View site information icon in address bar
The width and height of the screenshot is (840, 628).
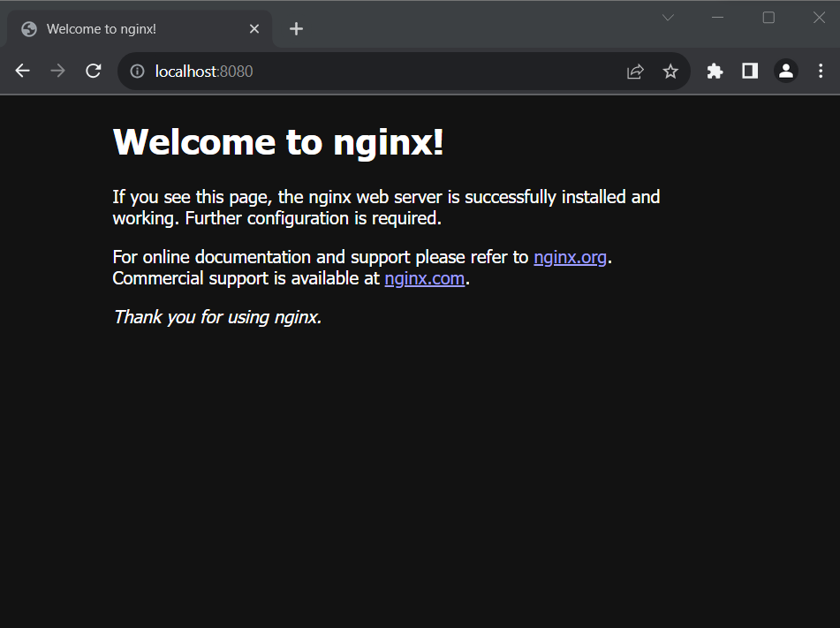[x=137, y=72]
